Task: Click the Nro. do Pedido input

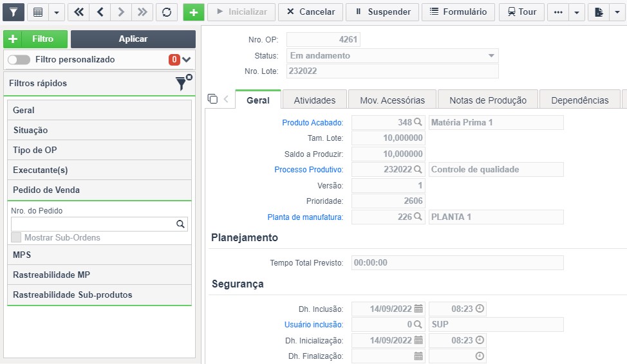Action: [x=92, y=224]
